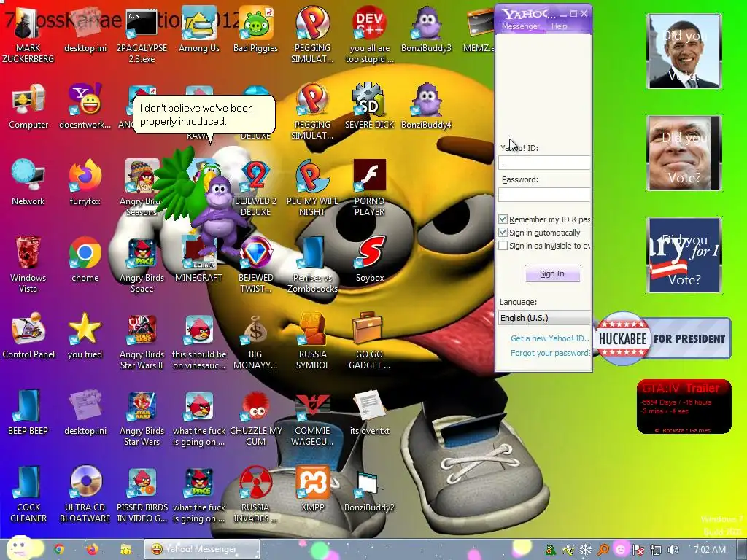Open the GO GO GADGET briefcase icon
This screenshot has width=747, height=560.
(x=370, y=341)
